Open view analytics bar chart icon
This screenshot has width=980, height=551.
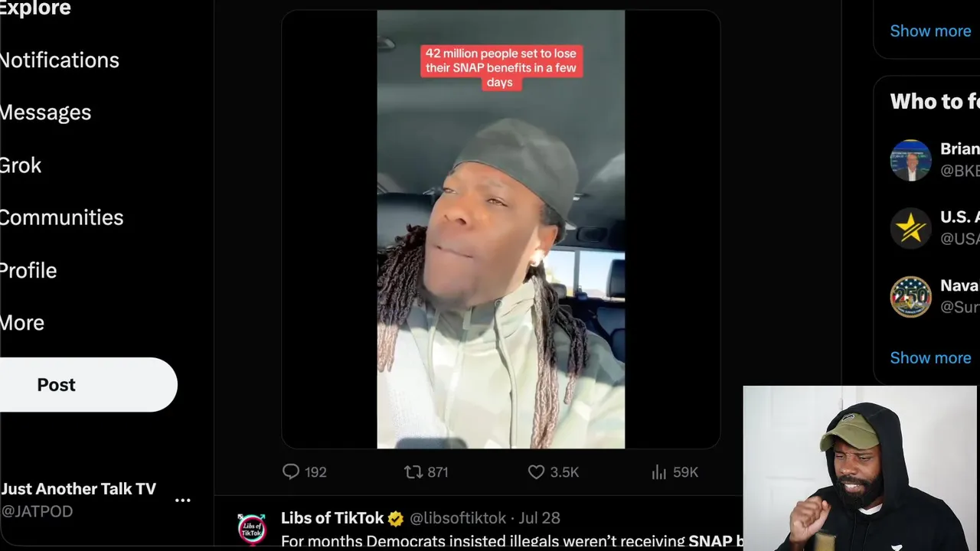tap(658, 472)
